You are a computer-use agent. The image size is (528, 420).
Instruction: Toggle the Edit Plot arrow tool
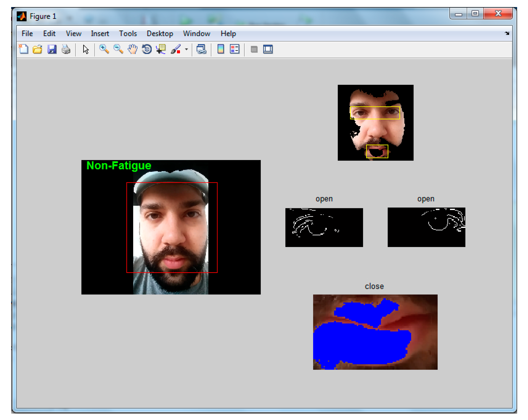[x=86, y=49]
